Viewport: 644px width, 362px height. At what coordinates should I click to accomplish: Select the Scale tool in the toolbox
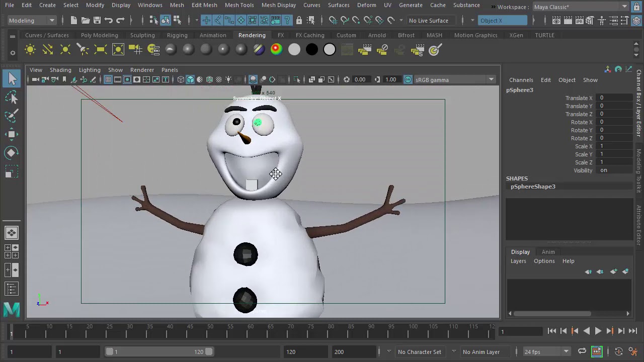pyautogui.click(x=12, y=172)
